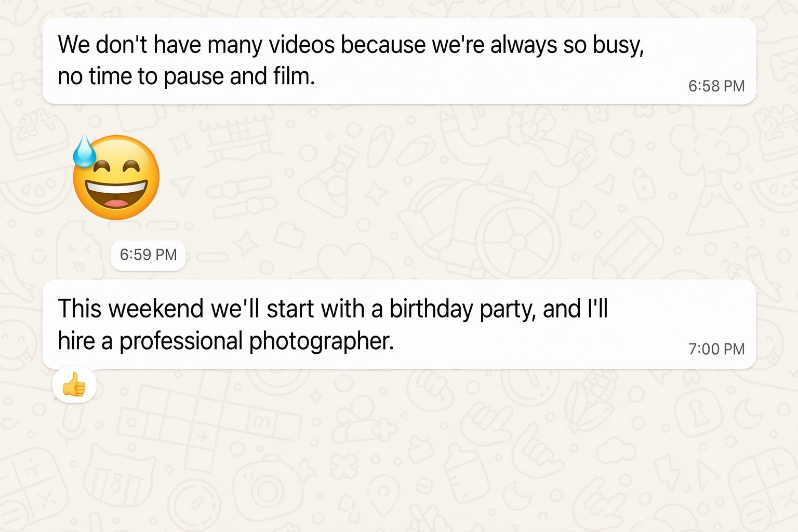
Task: Select the grinning sweat emoji message
Action: [x=116, y=178]
